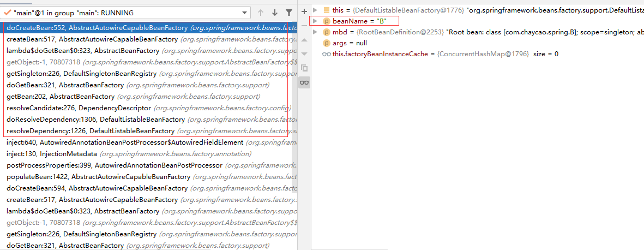Screen dimensions: 644x250
Task: Expand the mbd RootBeanDefinition node
Action: (315, 32)
